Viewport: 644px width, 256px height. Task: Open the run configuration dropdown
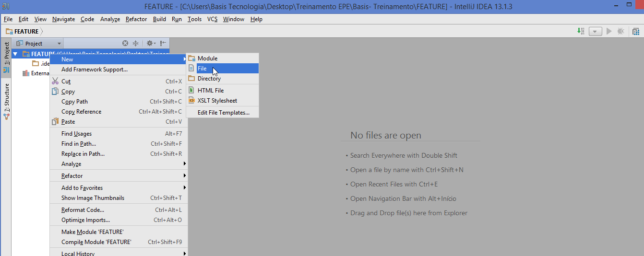pos(595,31)
